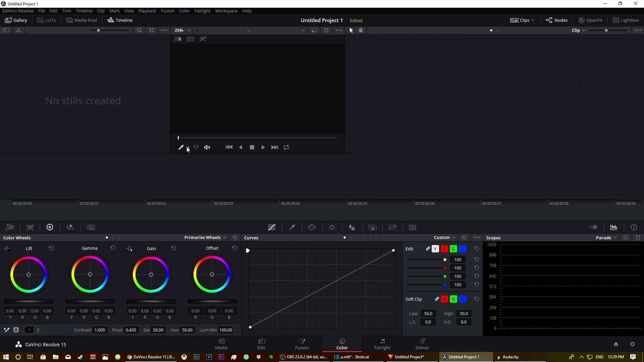
Task: Click the viewer eyedropper picker tool
Action: pos(181,147)
